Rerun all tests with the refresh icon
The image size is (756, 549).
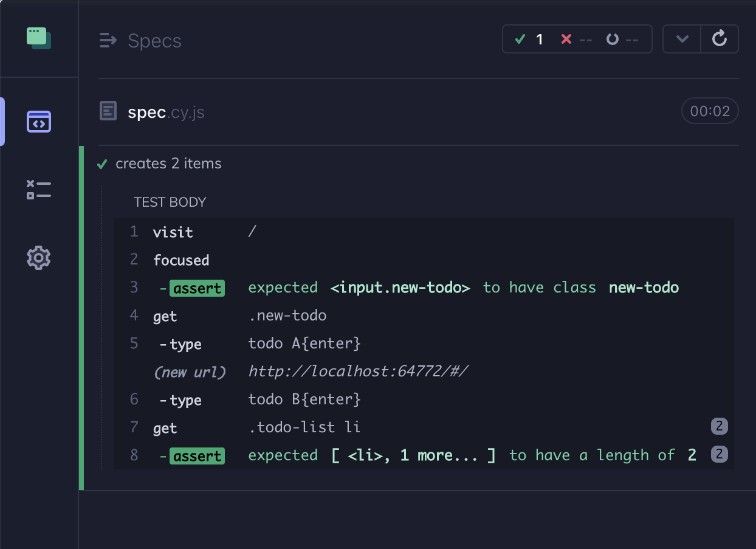(720, 38)
